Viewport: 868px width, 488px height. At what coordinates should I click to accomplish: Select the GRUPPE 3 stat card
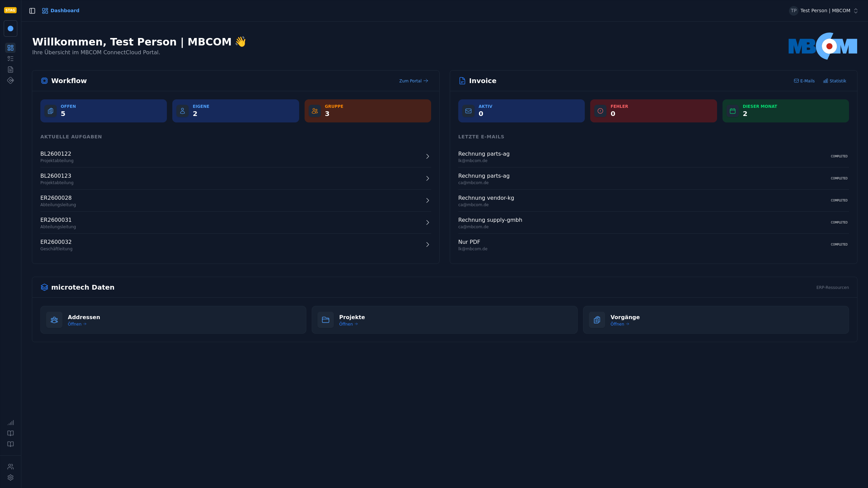pyautogui.click(x=368, y=111)
